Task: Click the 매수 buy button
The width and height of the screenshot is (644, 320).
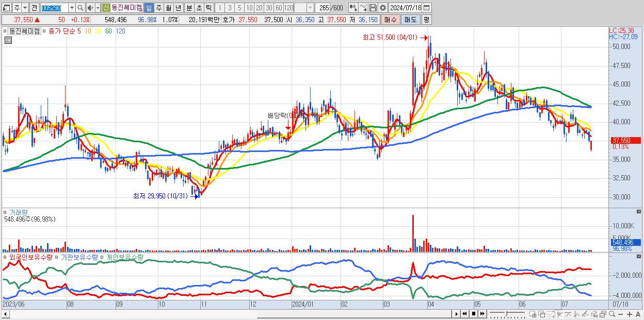Action: [391, 20]
